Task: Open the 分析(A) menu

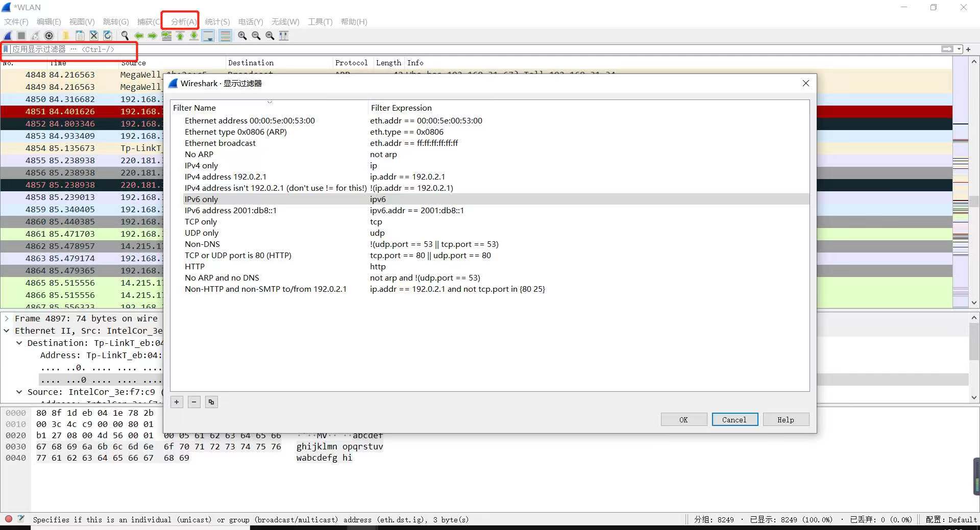Action: coord(183,21)
